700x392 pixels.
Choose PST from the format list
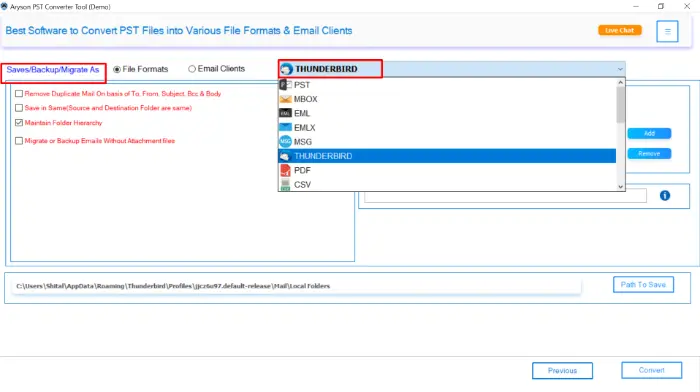pyautogui.click(x=447, y=85)
